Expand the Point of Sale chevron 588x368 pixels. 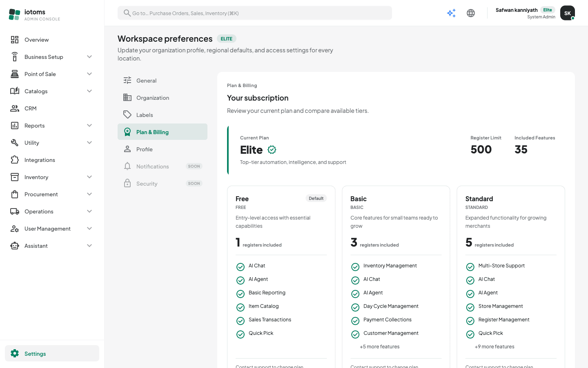[89, 74]
